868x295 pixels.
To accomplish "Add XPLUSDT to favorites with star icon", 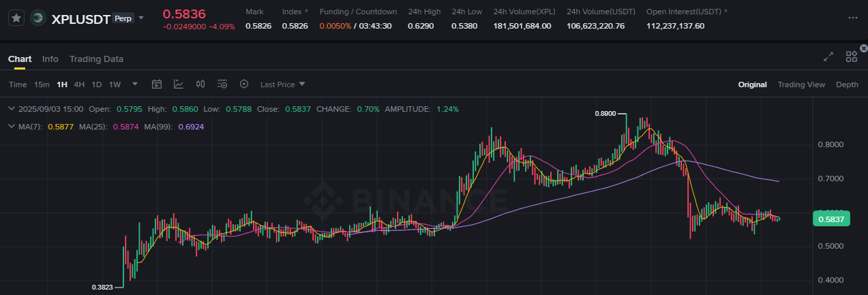I will tap(17, 18).
